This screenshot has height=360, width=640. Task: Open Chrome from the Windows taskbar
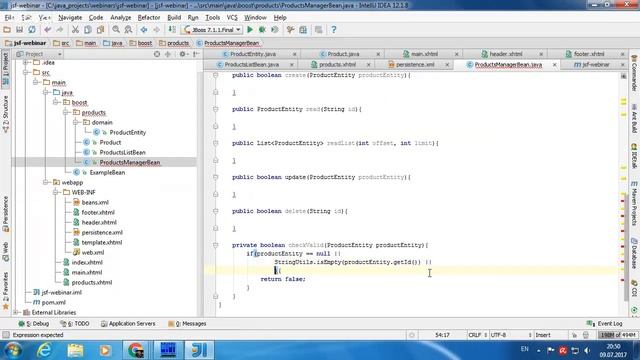point(136,350)
